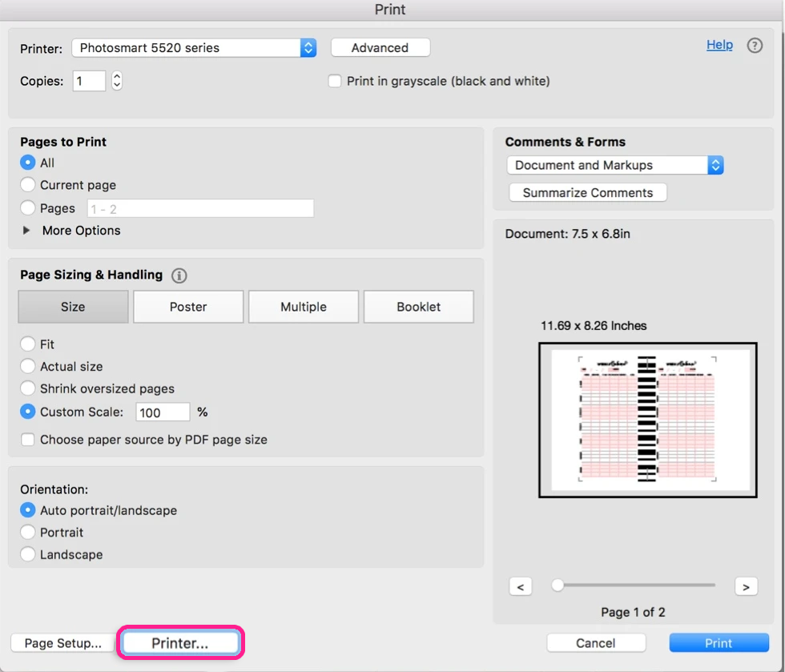Select the Current page radio button
This screenshot has width=785, height=672.
click(28, 185)
